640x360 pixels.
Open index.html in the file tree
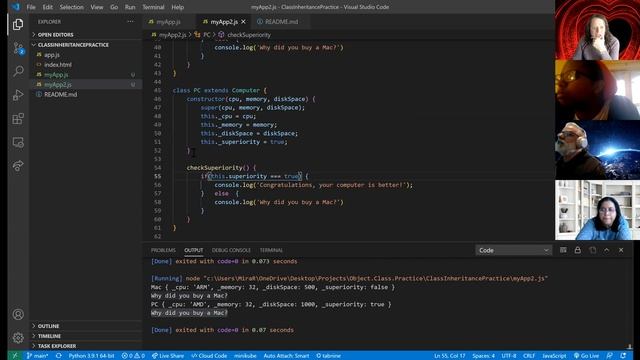58,64
